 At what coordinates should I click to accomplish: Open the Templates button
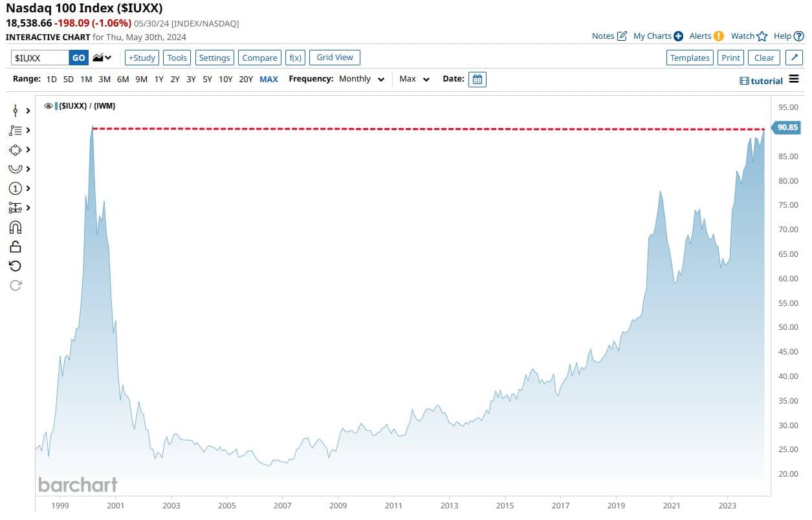tap(690, 58)
